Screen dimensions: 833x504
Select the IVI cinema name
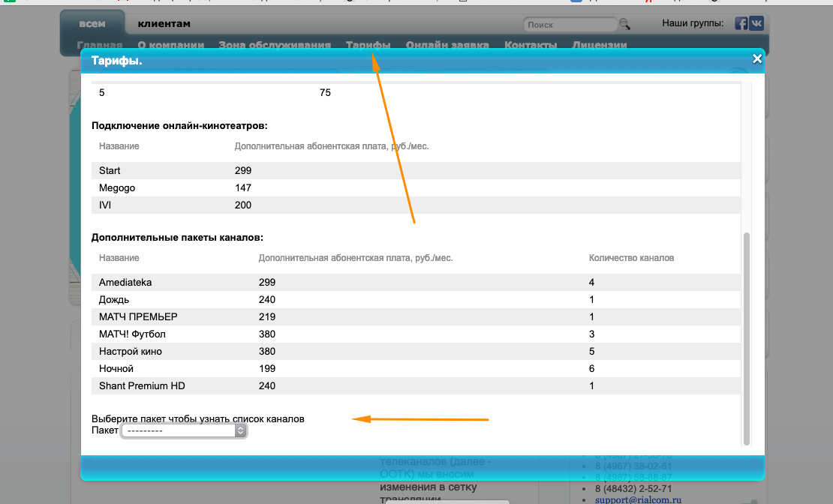coord(104,205)
